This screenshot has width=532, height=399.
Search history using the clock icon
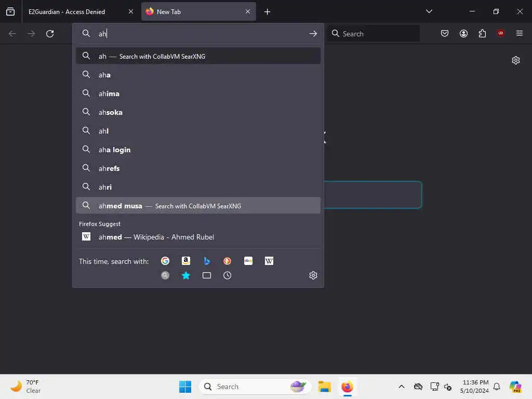point(228,275)
